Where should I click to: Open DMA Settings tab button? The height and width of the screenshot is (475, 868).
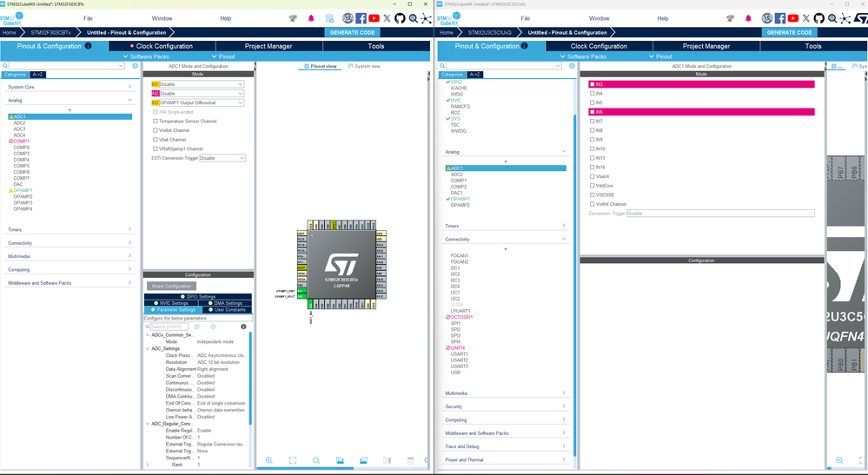coord(227,303)
